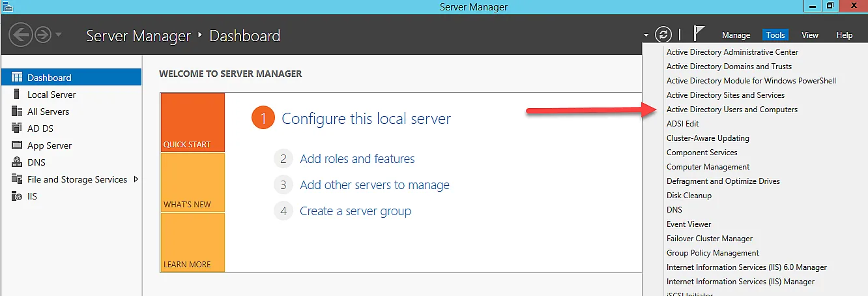The width and height of the screenshot is (868, 296).
Task: Click the refresh icon in header
Action: pos(663,35)
